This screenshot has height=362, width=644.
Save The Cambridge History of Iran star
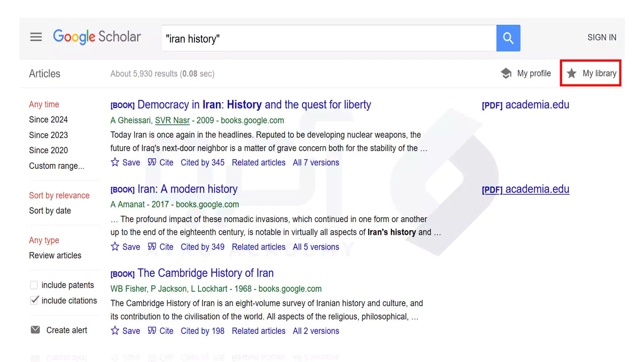(115, 331)
